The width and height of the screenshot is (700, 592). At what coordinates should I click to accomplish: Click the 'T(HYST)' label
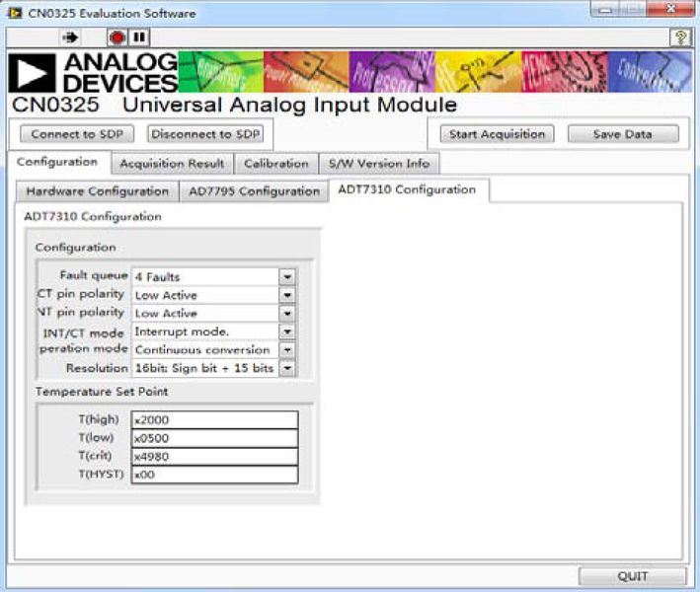coord(102,474)
